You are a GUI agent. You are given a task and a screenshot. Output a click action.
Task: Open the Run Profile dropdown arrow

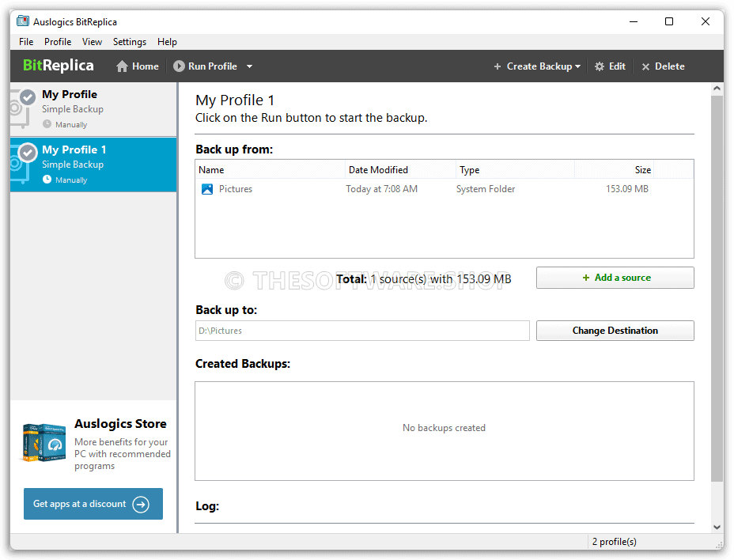(x=249, y=66)
